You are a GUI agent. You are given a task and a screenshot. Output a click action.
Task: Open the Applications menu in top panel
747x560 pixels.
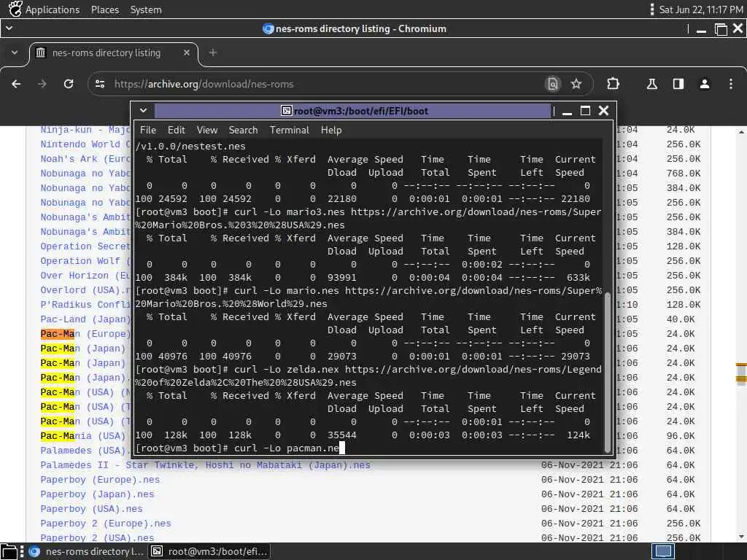tap(53, 9)
